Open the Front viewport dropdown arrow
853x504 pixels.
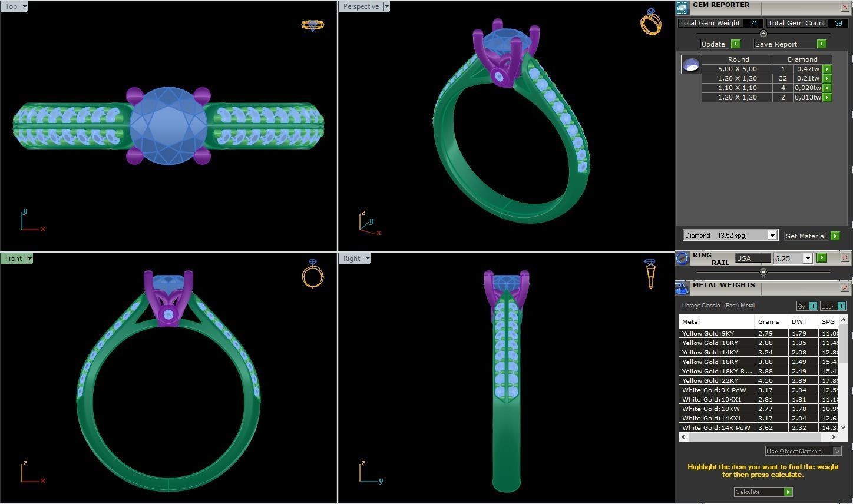click(x=29, y=258)
